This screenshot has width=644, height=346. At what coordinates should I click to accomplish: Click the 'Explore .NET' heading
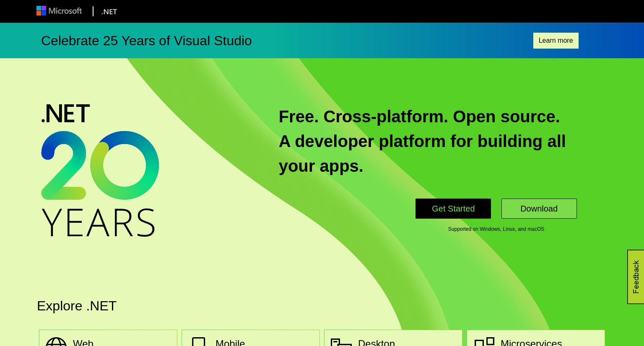pyautogui.click(x=77, y=306)
